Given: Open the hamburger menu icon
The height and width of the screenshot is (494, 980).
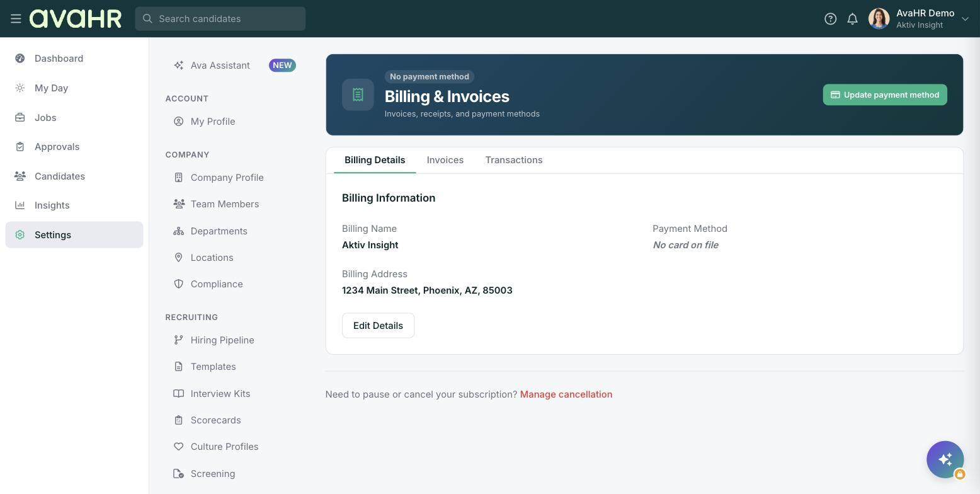Looking at the screenshot, I should pos(16,19).
